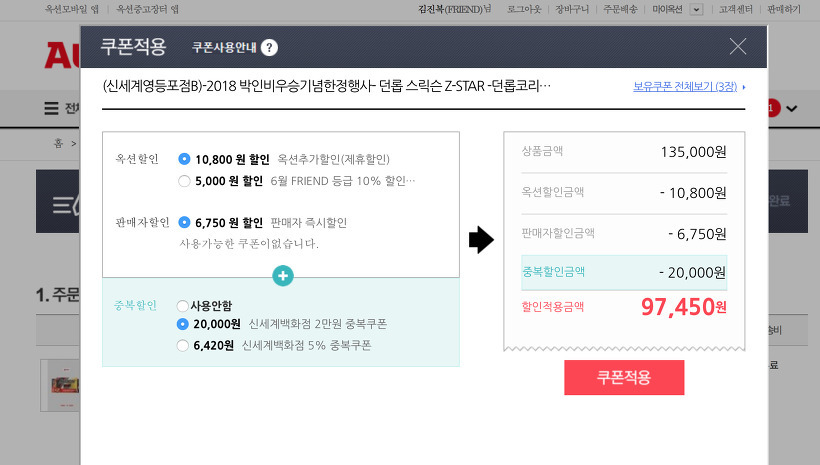Viewport: 820px width, 465px height.
Task: Click the teal plus icon between discount sections
Action: pos(283,276)
